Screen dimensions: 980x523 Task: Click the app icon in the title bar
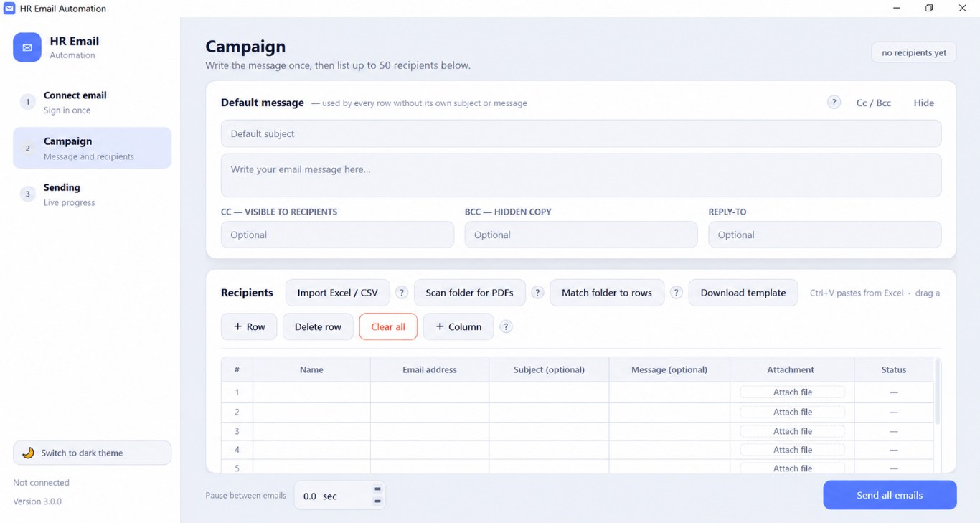pyautogui.click(x=9, y=9)
